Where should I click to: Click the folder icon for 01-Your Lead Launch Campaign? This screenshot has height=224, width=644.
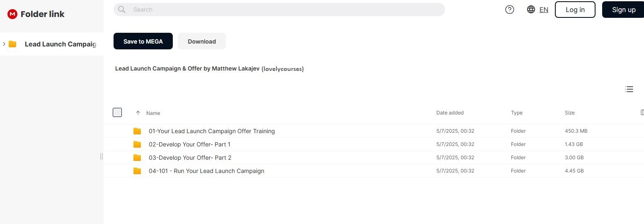coord(137,131)
